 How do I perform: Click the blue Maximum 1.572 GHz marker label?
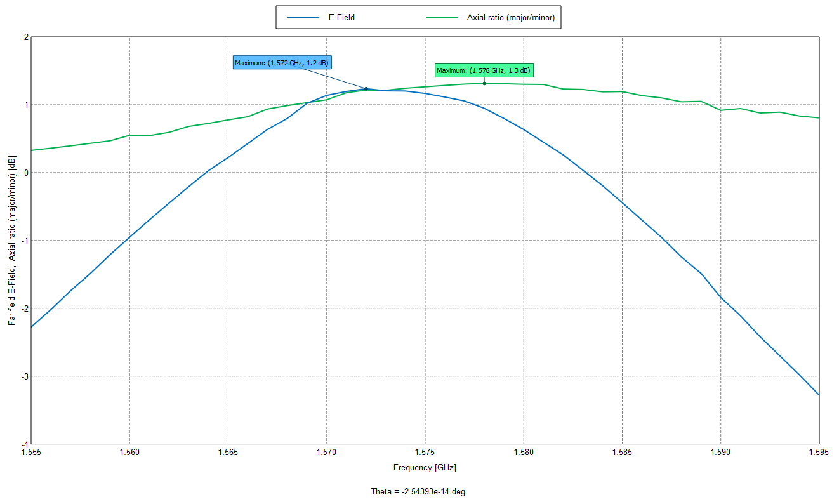[282, 63]
